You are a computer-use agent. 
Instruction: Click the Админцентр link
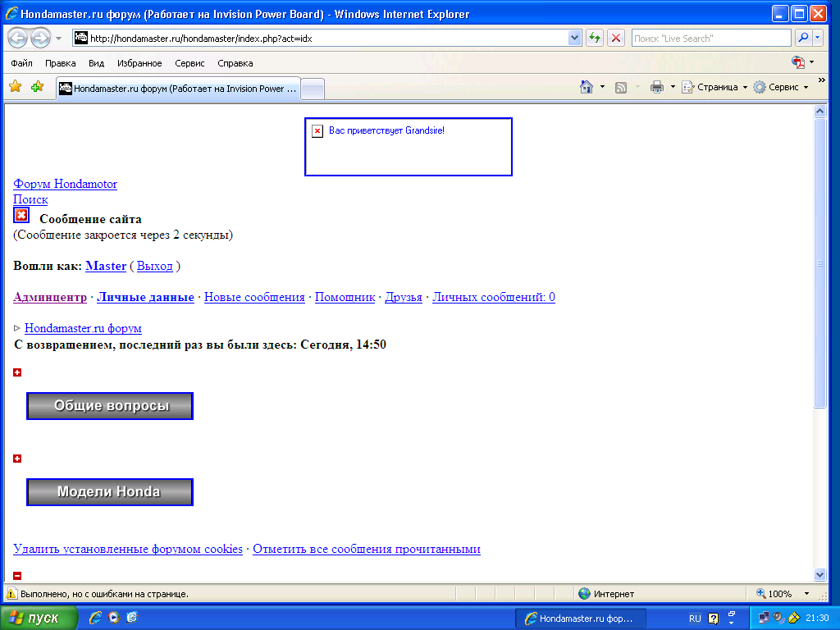(50, 297)
